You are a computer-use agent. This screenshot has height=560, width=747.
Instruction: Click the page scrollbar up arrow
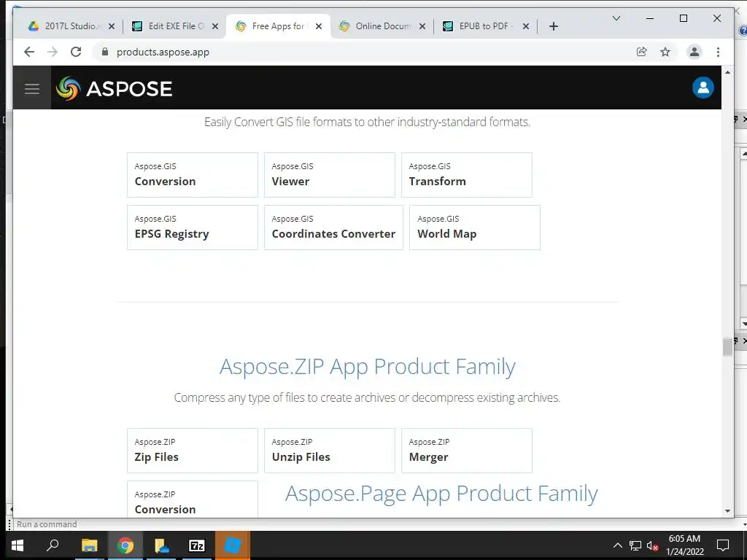(727, 72)
